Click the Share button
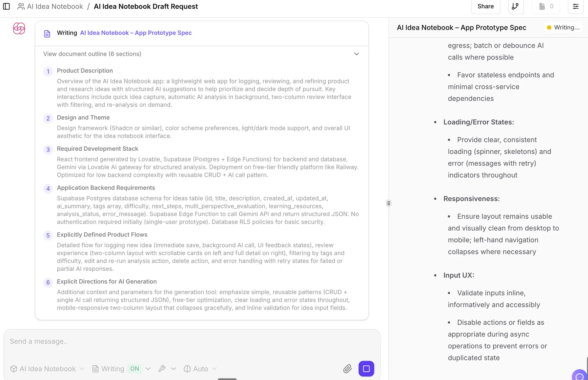 click(x=486, y=6)
